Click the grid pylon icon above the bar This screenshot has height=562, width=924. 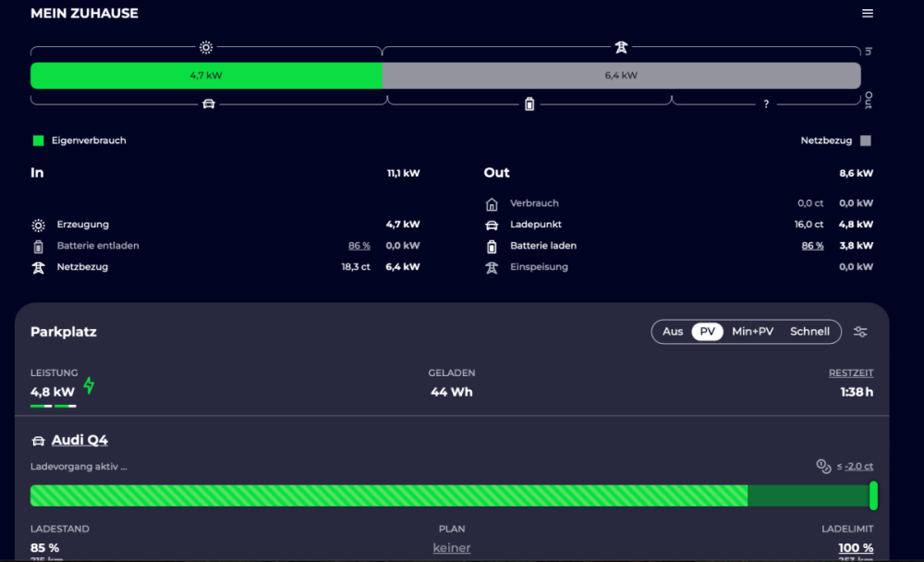621,47
